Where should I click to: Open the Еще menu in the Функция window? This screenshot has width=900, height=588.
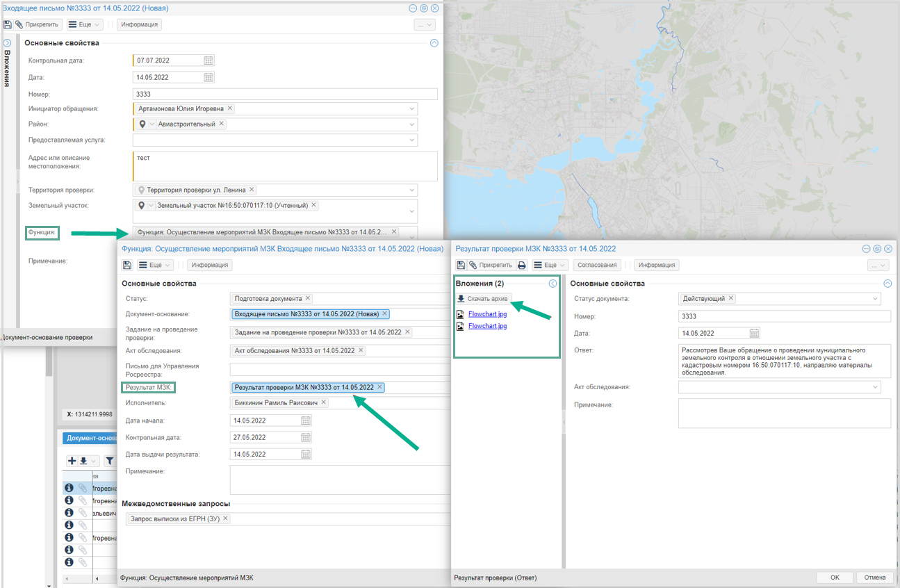tap(154, 265)
